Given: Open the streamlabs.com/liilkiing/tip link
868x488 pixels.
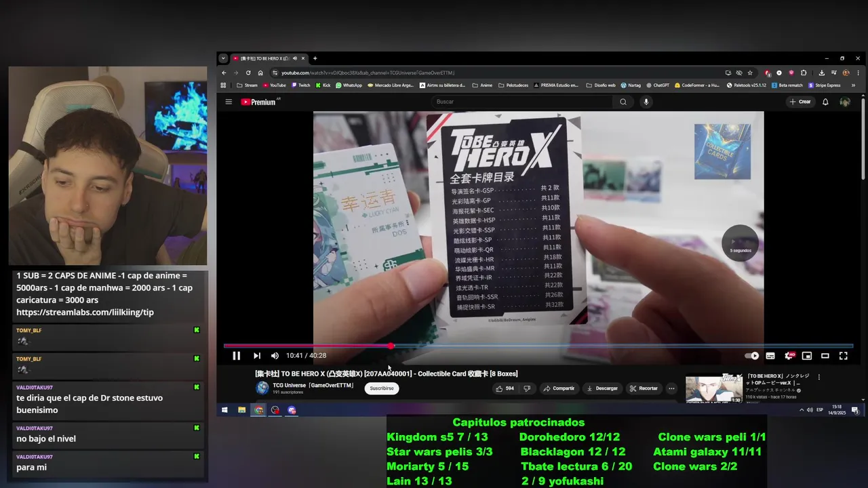Looking at the screenshot, I should [85, 312].
